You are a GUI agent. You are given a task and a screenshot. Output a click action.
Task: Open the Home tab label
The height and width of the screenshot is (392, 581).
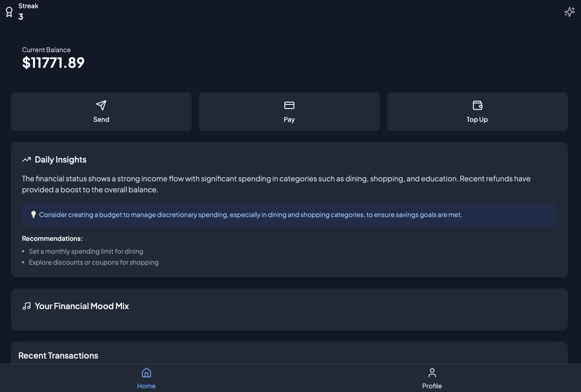tap(146, 386)
